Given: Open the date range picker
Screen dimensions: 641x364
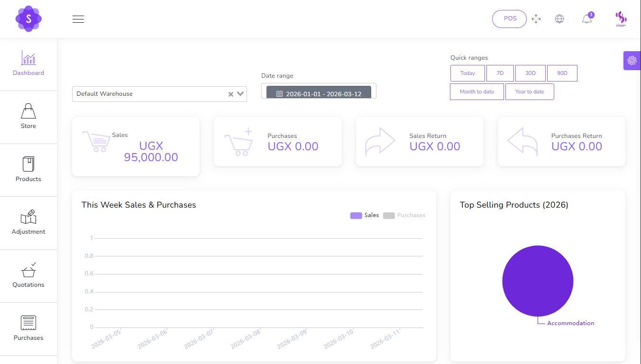Looking at the screenshot, I should point(318,91).
